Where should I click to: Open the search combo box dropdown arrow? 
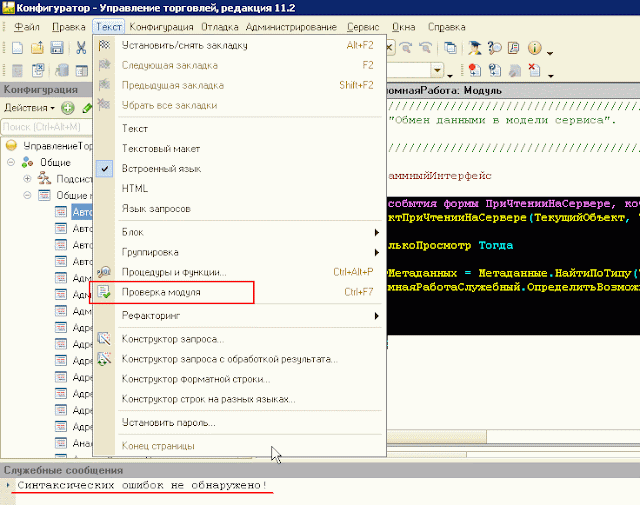coord(438,70)
